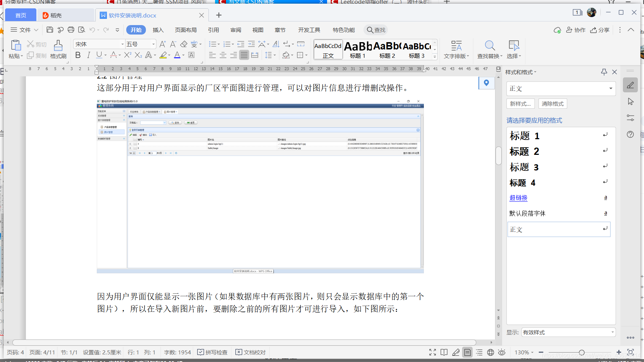Apply 标题 1 style from ribbon gallery
Viewport: 644px width, 362px height.
pyautogui.click(x=358, y=49)
